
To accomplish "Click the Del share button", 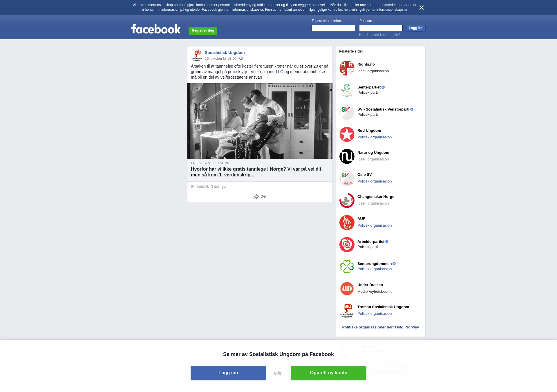I will [x=260, y=196].
